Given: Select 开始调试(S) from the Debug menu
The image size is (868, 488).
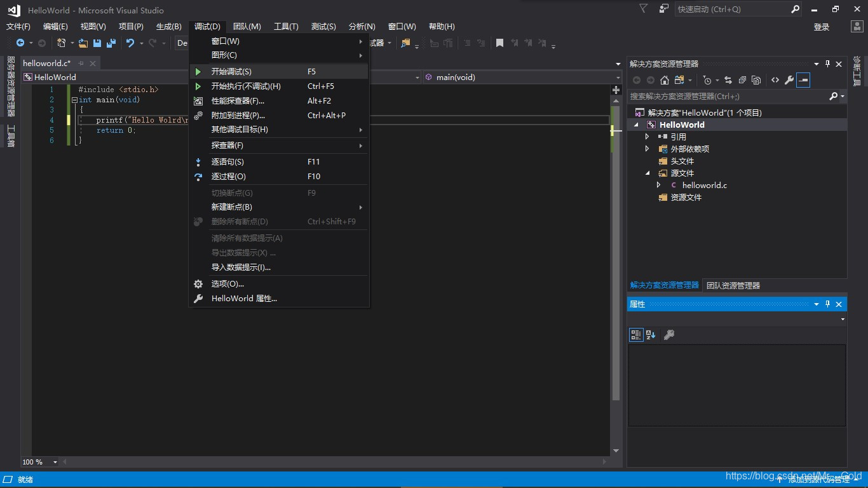Looking at the screenshot, I should (279, 72).
